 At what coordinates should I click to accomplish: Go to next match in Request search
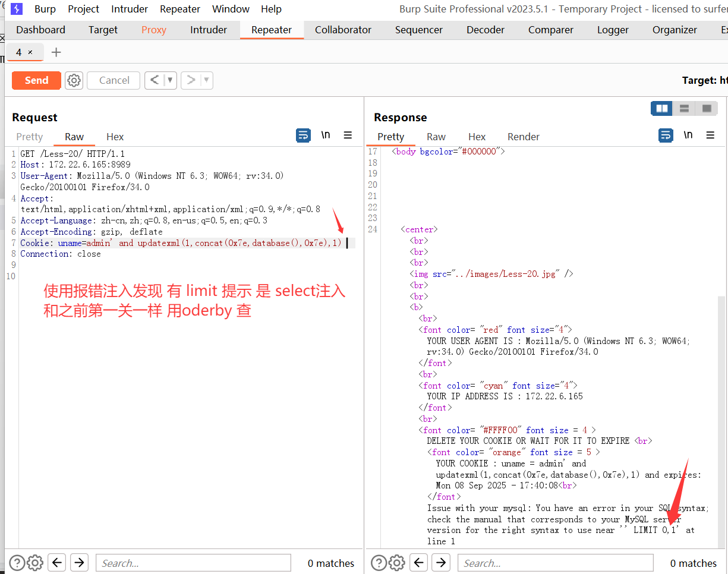point(79,562)
